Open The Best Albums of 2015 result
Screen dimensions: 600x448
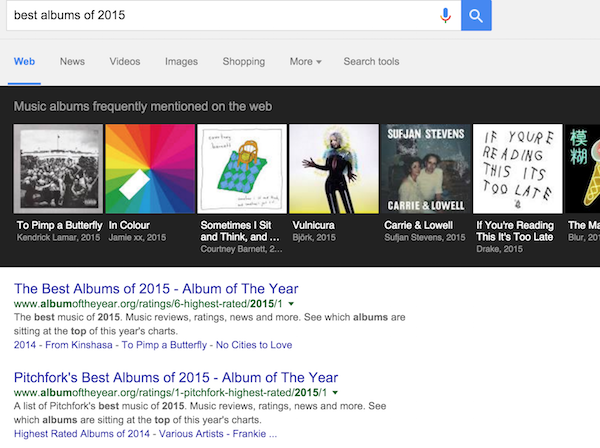pos(156,288)
